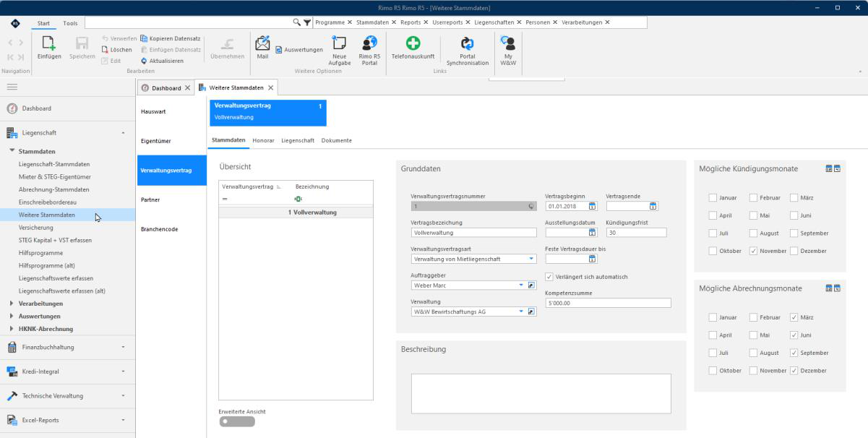Click the filter funnel icon

[308, 22]
